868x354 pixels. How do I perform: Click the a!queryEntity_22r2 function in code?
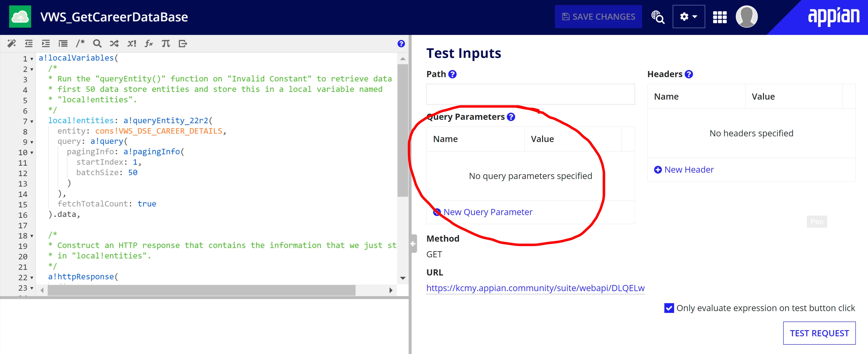pos(166,120)
